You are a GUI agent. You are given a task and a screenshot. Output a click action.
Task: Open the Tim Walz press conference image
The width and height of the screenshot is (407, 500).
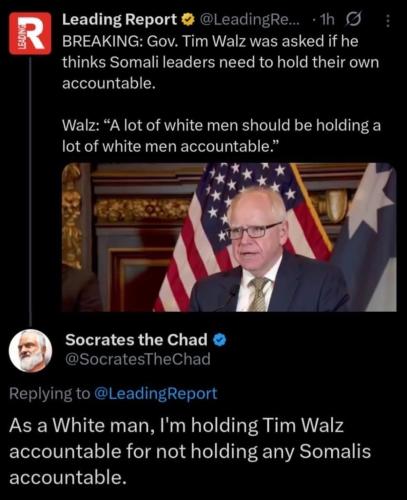[x=229, y=237]
